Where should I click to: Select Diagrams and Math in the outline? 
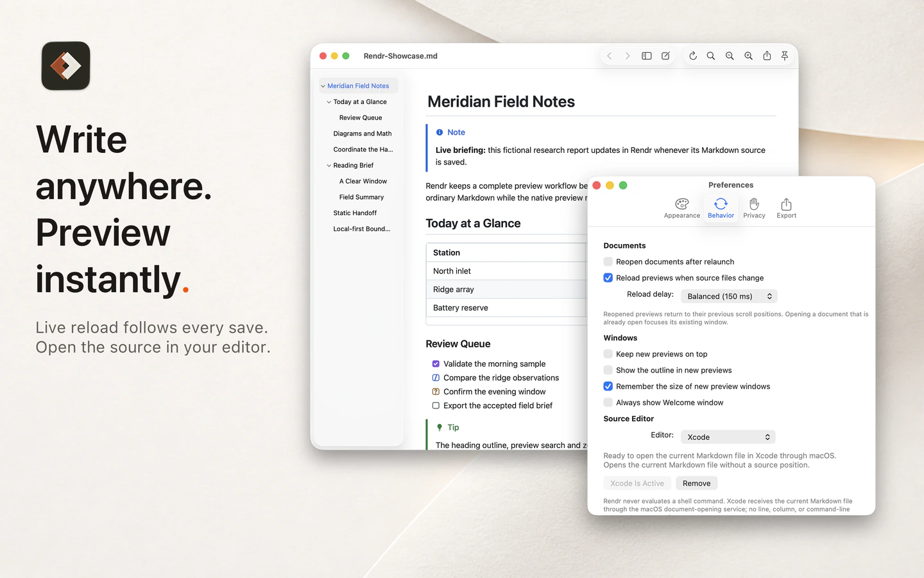point(363,134)
